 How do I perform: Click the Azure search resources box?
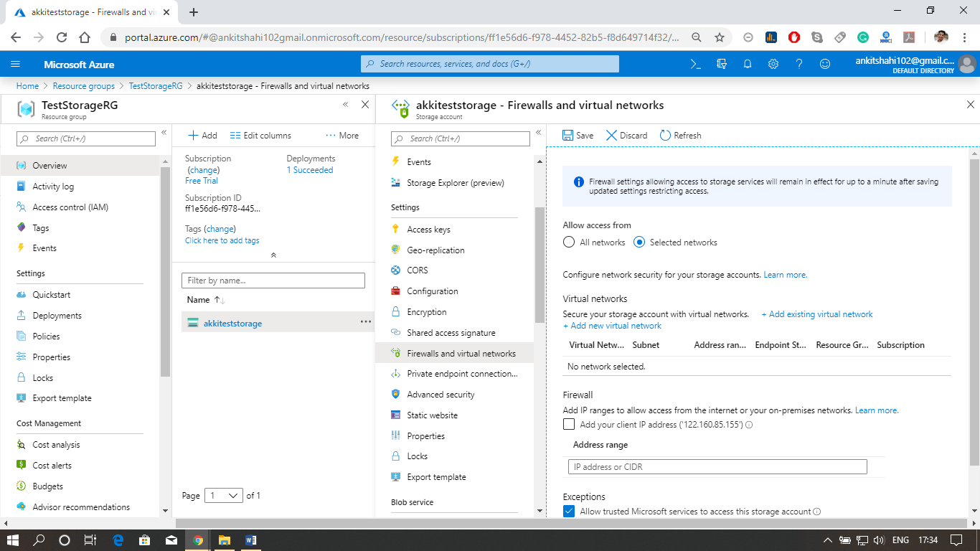click(x=489, y=64)
